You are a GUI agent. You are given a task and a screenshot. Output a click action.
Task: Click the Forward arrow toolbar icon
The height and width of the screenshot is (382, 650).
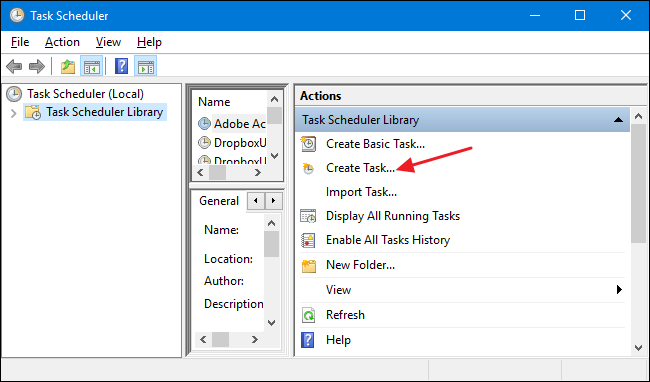(x=37, y=66)
